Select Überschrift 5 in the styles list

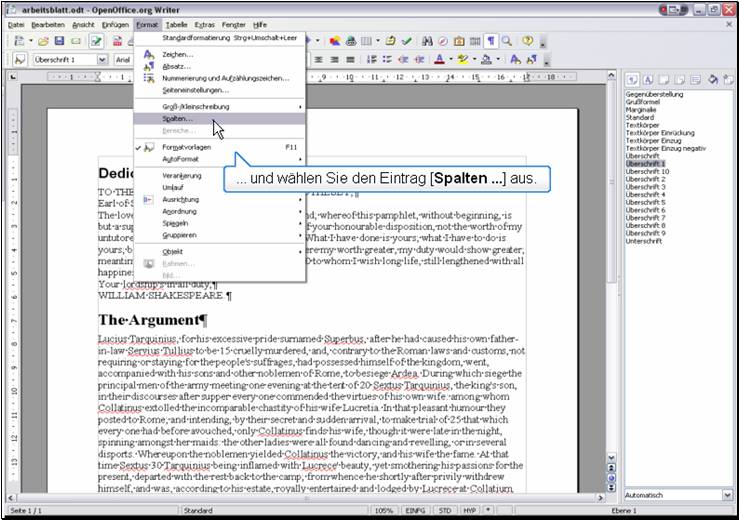[644, 202]
